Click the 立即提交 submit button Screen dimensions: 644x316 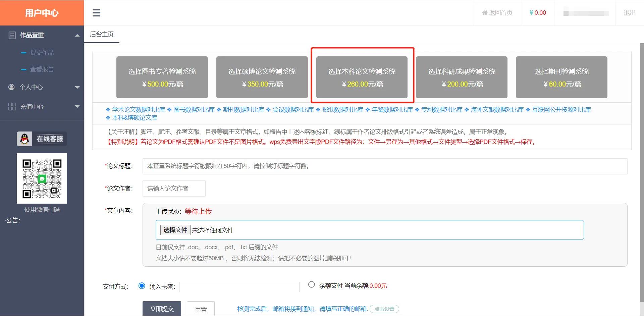pyautogui.click(x=162, y=309)
